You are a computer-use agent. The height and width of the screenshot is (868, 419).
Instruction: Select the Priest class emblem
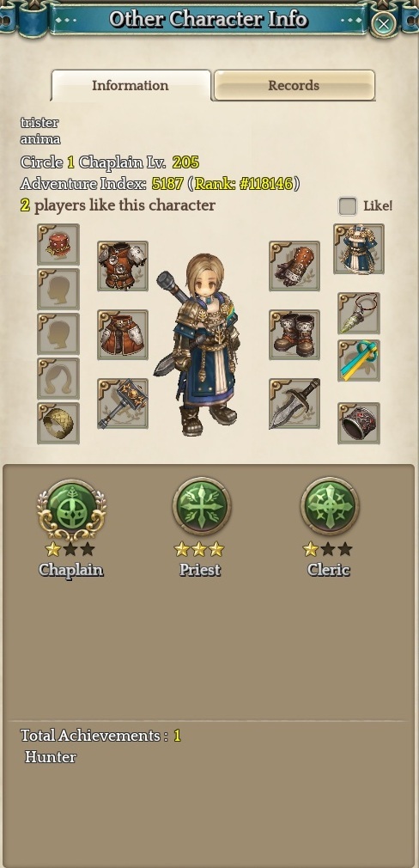(201, 506)
